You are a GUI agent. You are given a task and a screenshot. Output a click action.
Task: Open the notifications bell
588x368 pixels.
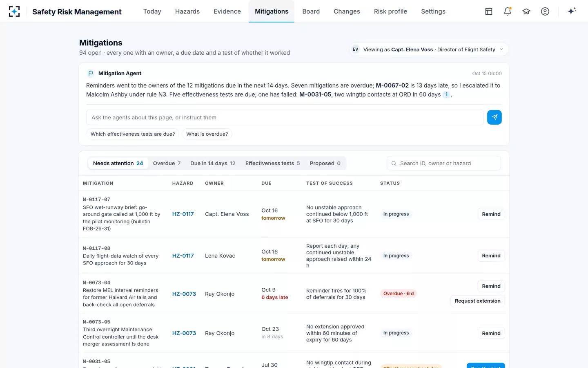coord(508,11)
